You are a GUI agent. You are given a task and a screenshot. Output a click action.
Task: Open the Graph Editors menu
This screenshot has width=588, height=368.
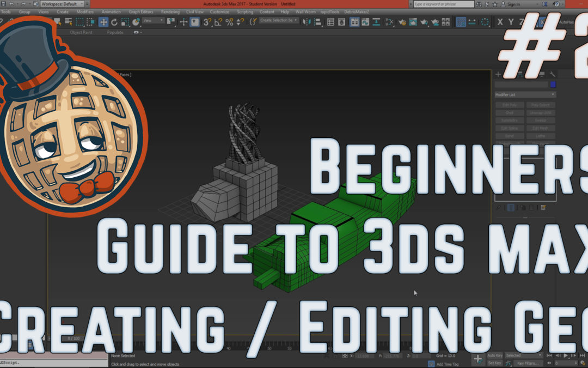point(141,11)
